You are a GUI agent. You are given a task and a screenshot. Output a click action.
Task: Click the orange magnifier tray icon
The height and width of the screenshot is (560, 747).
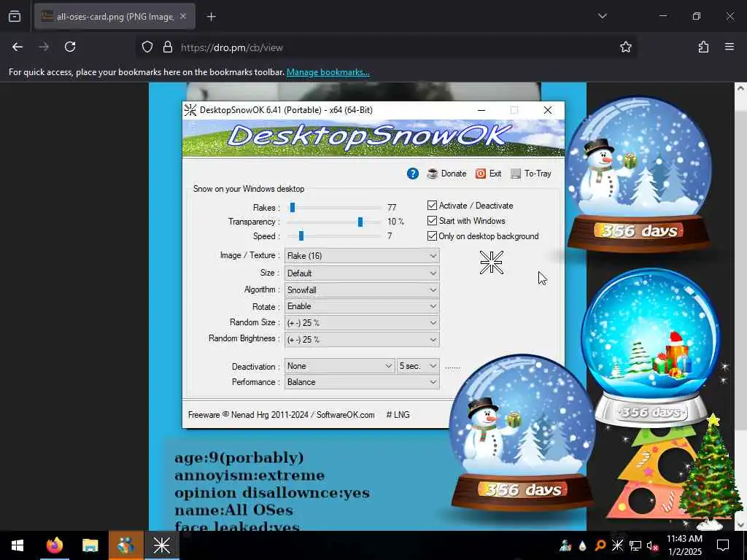[x=600, y=545]
